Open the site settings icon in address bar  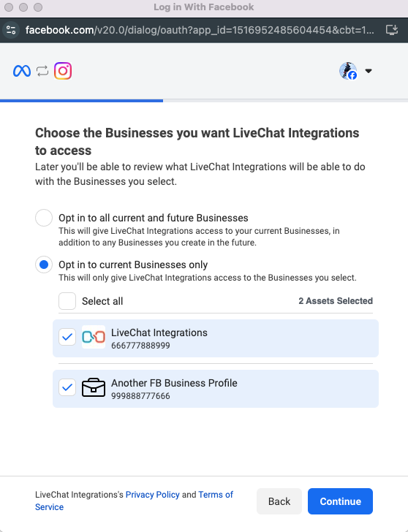click(11, 30)
